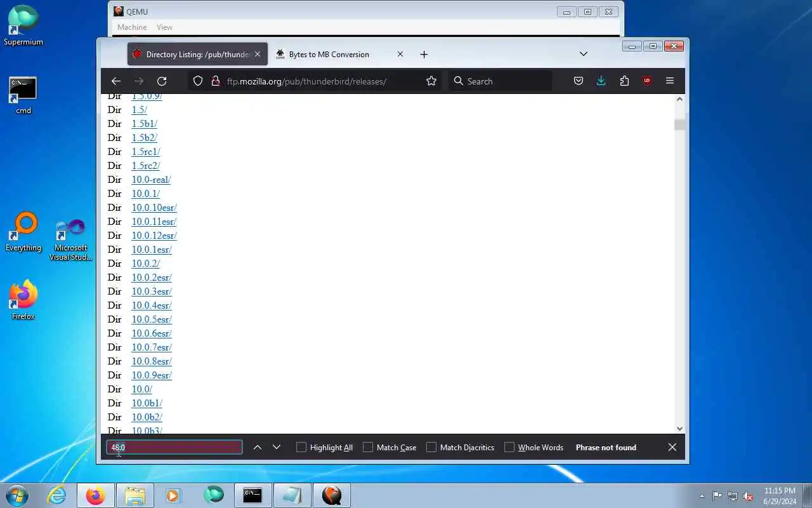Enable the Match Case checkbox
The height and width of the screenshot is (508, 812).
368,448
